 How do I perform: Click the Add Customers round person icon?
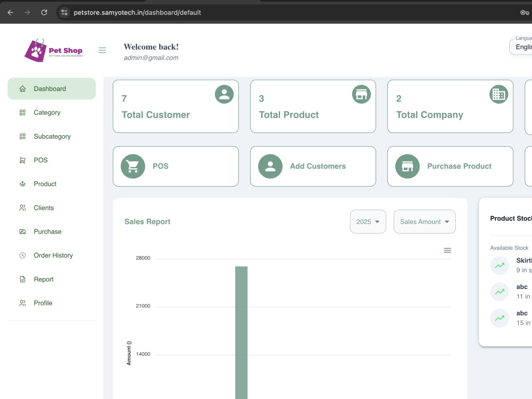coord(270,166)
